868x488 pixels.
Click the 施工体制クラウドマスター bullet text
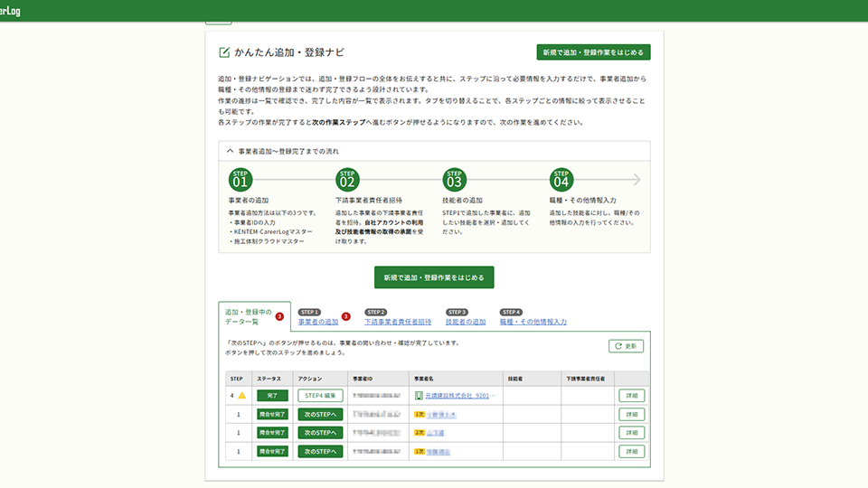point(269,241)
